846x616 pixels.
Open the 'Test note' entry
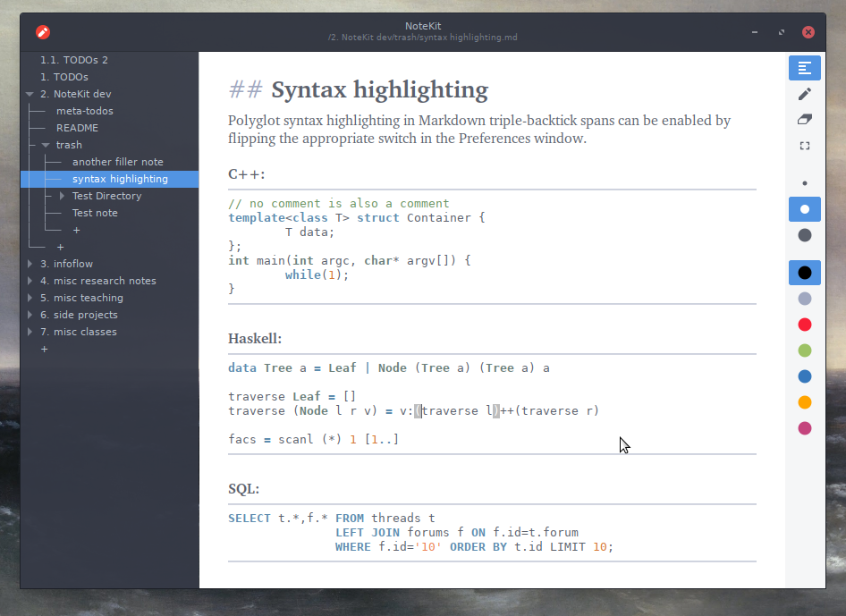[x=95, y=213]
